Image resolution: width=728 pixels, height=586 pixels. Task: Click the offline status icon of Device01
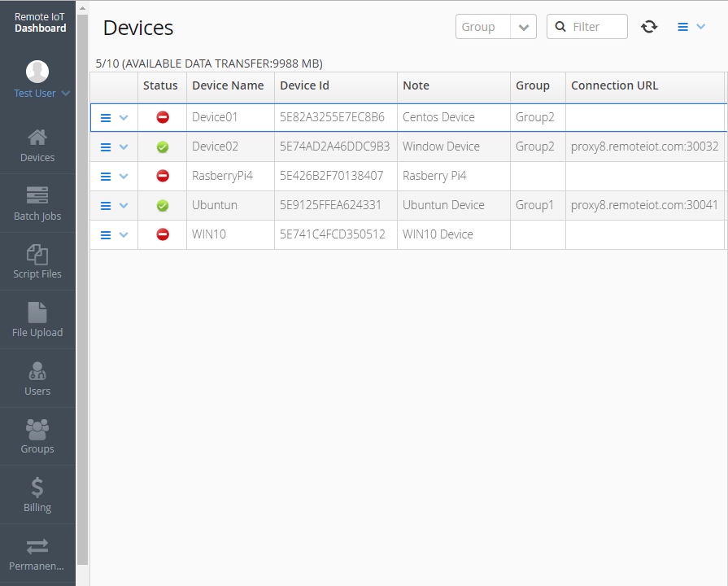coord(163,117)
